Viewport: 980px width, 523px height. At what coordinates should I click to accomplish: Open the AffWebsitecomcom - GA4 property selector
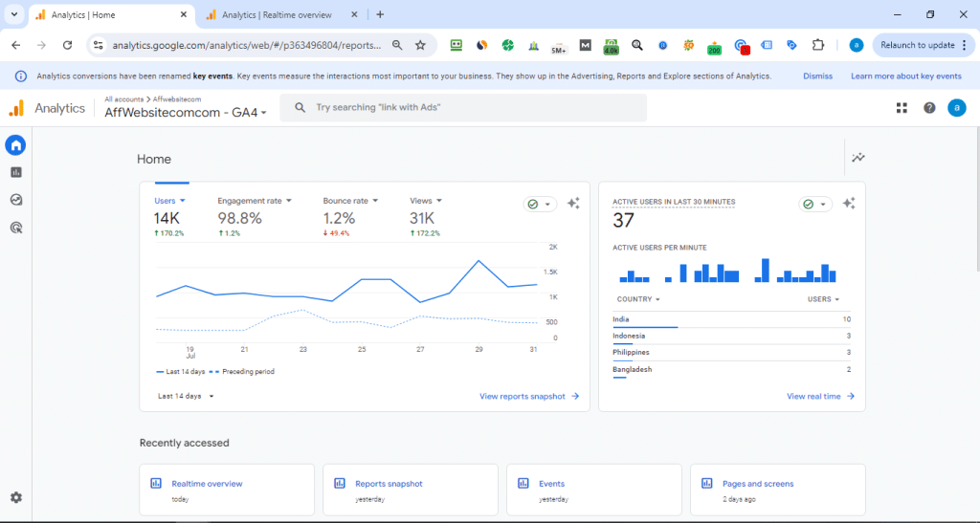click(186, 112)
